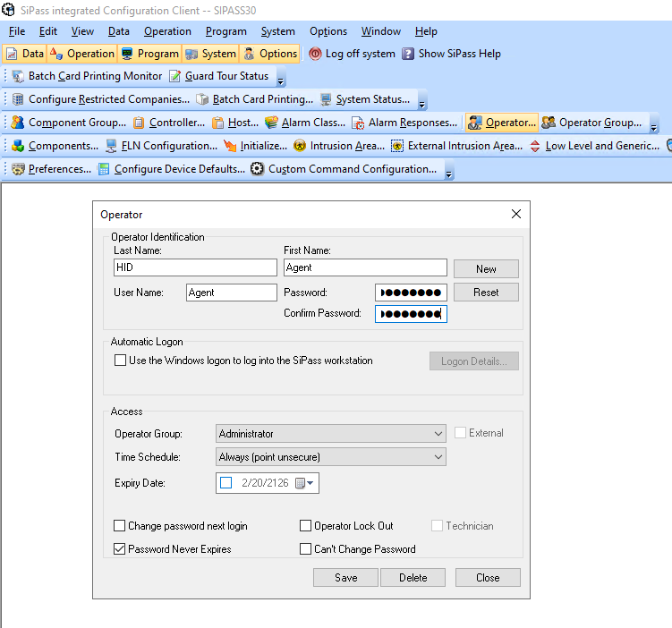Expand the Operator Group dropdown

click(438, 434)
